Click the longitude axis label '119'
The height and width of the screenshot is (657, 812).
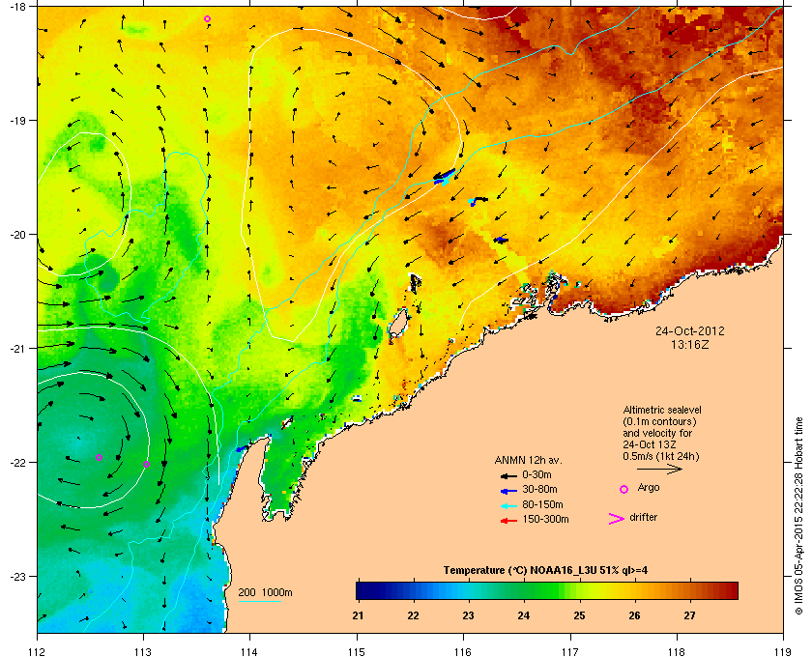click(783, 651)
